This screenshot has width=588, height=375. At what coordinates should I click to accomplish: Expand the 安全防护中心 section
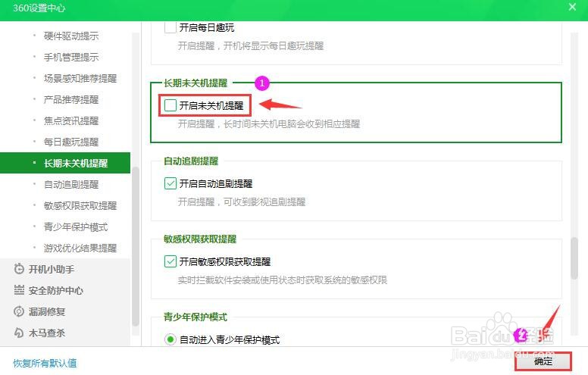56,290
